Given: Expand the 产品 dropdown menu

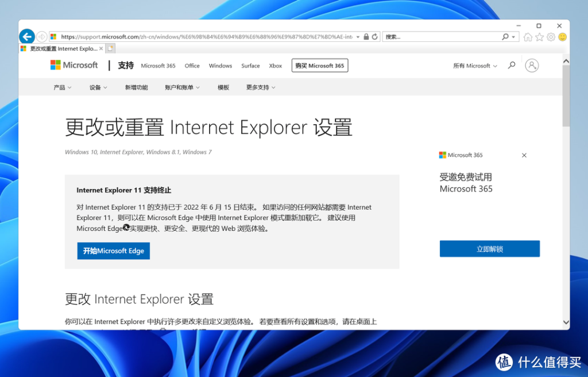Looking at the screenshot, I should pyautogui.click(x=63, y=87).
